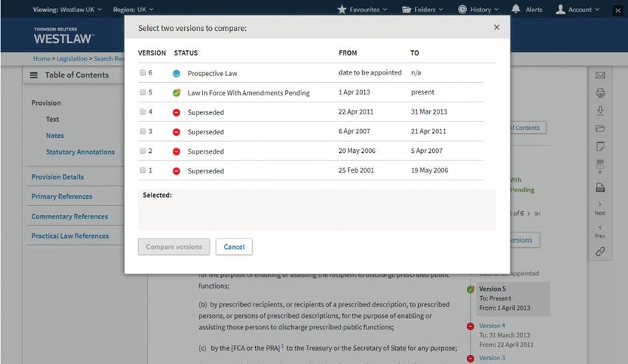Open Provision Details in the sidebar
This screenshot has height=364, width=628.
pyautogui.click(x=58, y=177)
